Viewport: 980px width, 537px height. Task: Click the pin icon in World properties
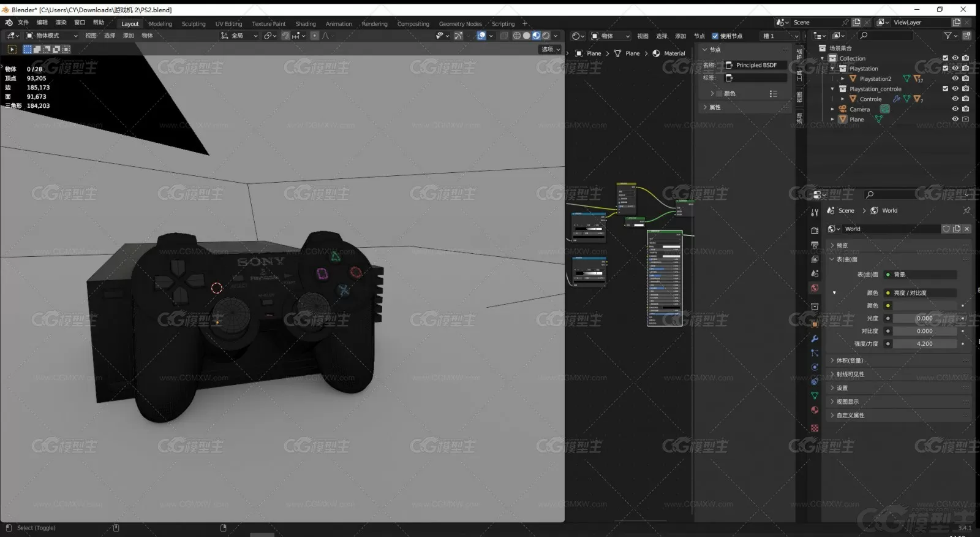(967, 210)
